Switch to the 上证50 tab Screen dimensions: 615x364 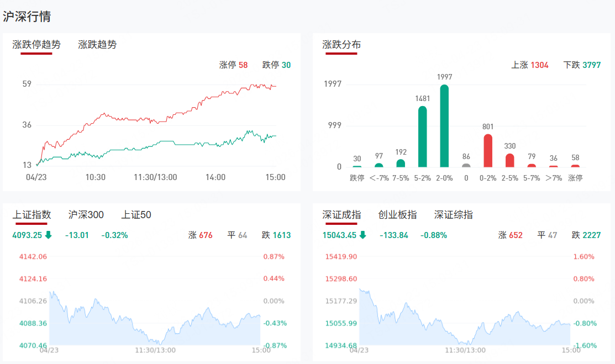pyautogui.click(x=136, y=215)
